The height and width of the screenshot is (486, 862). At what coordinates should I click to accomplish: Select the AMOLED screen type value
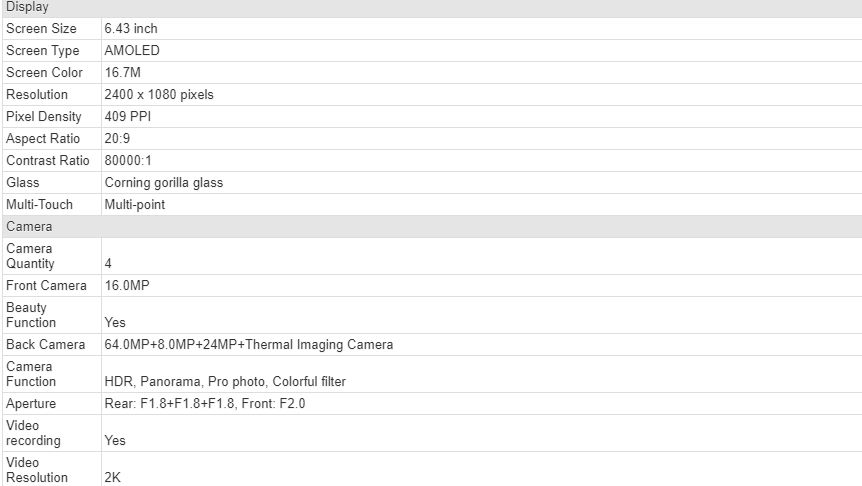(132, 51)
